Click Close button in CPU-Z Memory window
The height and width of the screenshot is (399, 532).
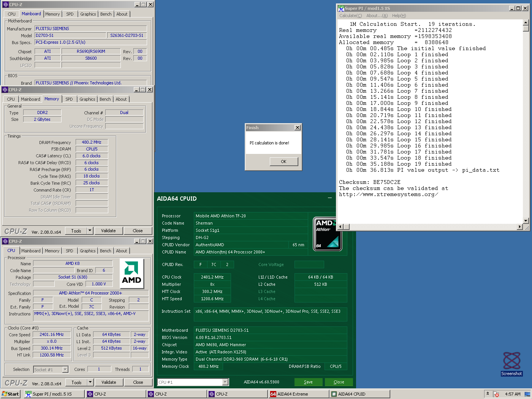(x=138, y=231)
